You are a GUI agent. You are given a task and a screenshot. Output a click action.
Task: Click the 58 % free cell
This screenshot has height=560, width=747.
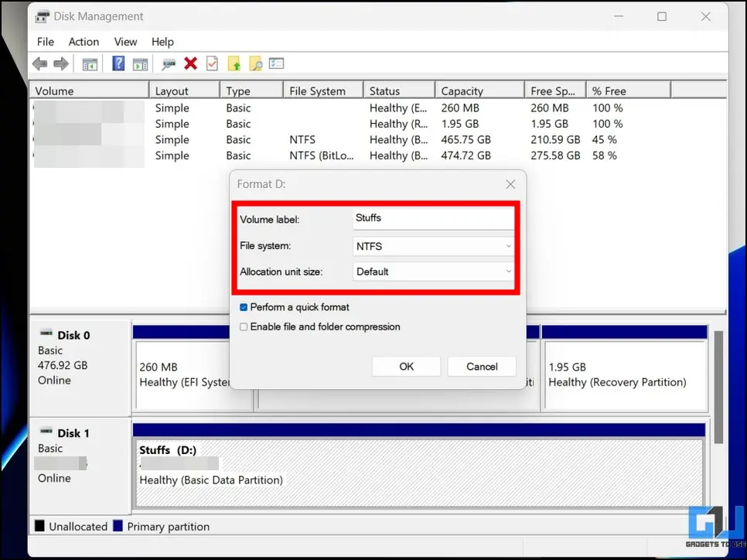coord(604,155)
